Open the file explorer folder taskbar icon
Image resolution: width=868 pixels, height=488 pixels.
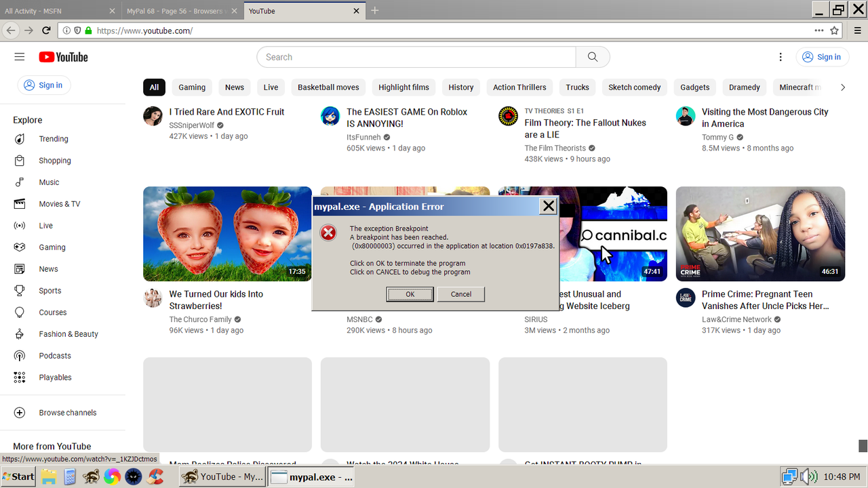[x=48, y=476]
